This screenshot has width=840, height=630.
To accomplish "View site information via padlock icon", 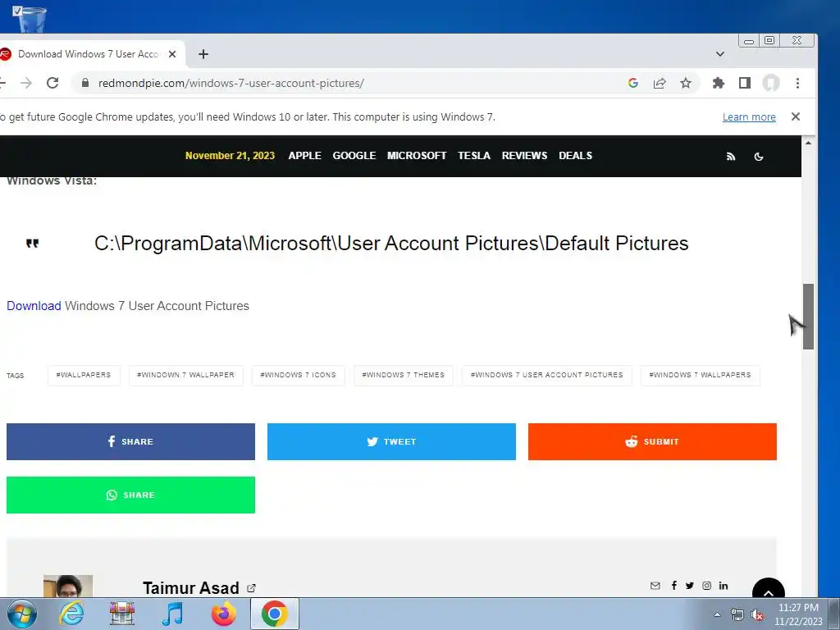I will tap(85, 83).
